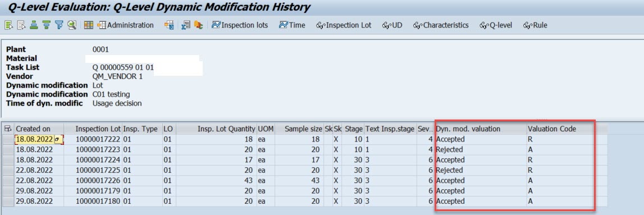Select row of inspection lot 10000017225
The image size is (644, 215).
pyautogui.click(x=8, y=170)
